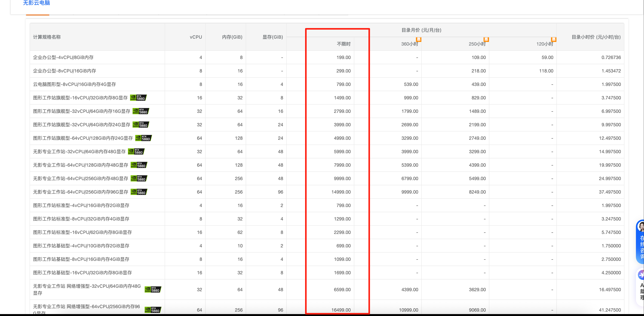This screenshot has height=316, width=644.
Task: Click row name 图形工作站基础型-4vCPU/10GiB内存2GiB显存
Action: click(x=81, y=246)
